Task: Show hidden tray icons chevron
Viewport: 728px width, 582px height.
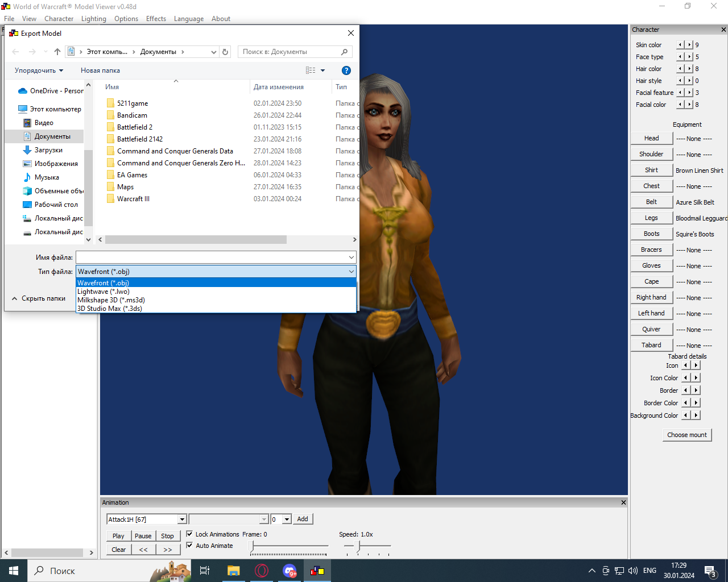Action: 592,571
